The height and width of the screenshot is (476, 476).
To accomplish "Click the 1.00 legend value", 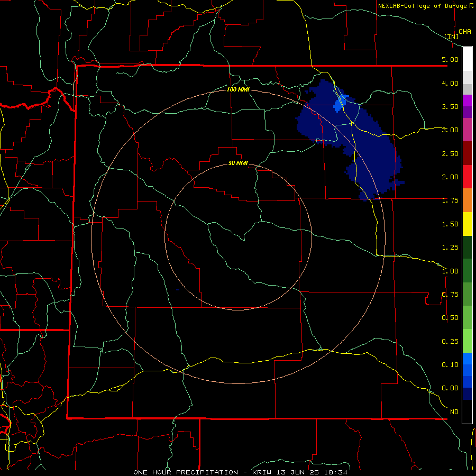I will (450, 271).
